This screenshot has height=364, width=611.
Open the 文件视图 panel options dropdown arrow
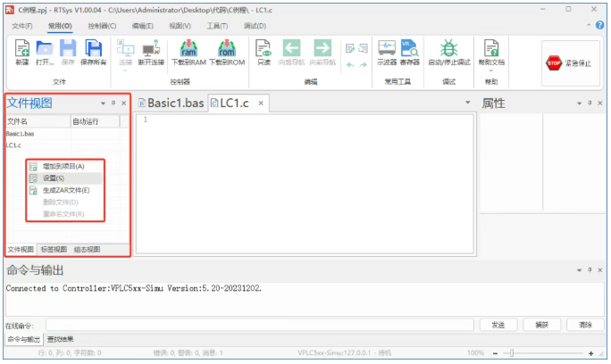103,103
